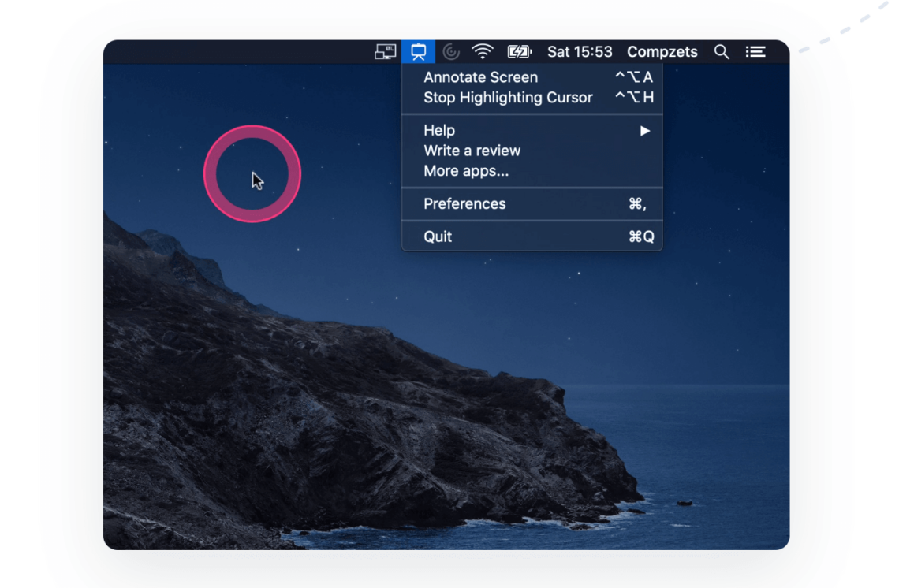
Task: Click the highlighted presentation app icon
Action: point(418,50)
